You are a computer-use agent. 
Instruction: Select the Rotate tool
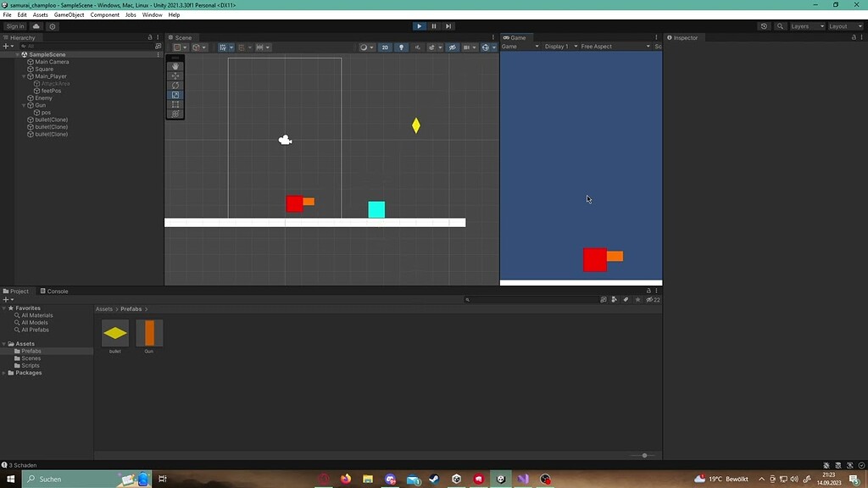point(175,85)
